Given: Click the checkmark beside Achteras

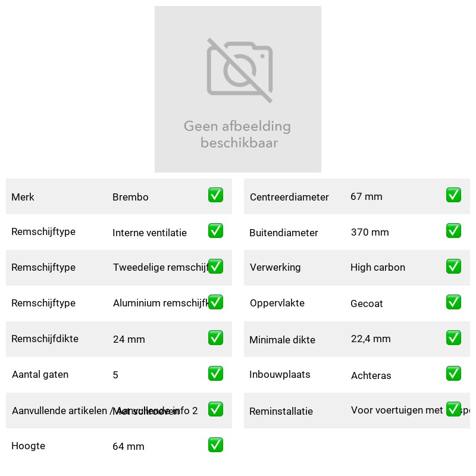Looking at the screenshot, I should click(453, 374).
